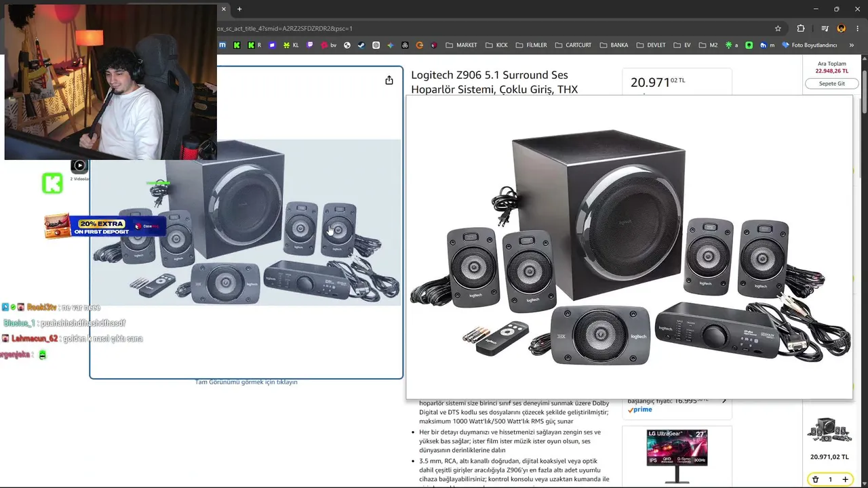Viewport: 868px width, 488px height.
Task: Open the Chrome three-dot menu
Action: click(857, 28)
